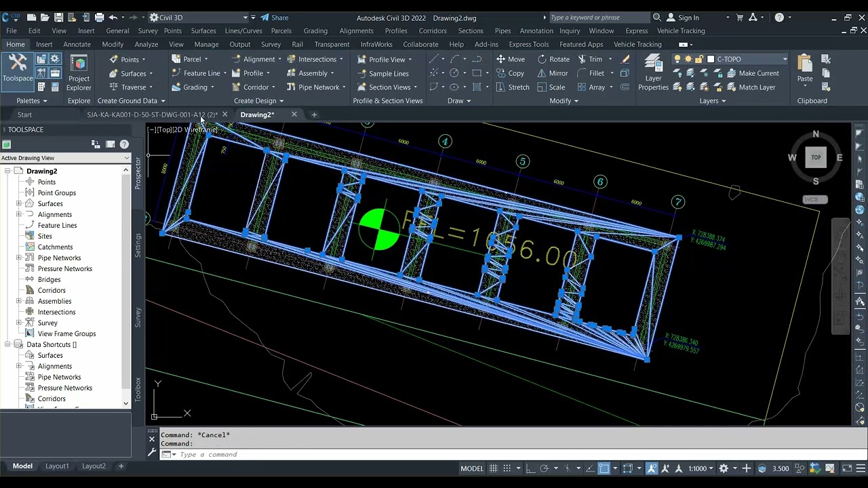The image size is (868, 488).
Task: Expand the Create Design panel
Action: click(258, 100)
